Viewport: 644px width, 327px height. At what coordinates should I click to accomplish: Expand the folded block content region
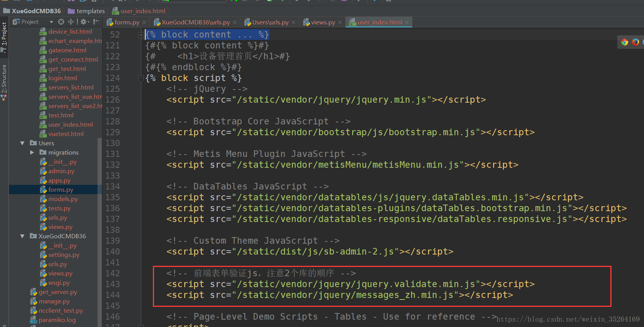(x=141, y=35)
